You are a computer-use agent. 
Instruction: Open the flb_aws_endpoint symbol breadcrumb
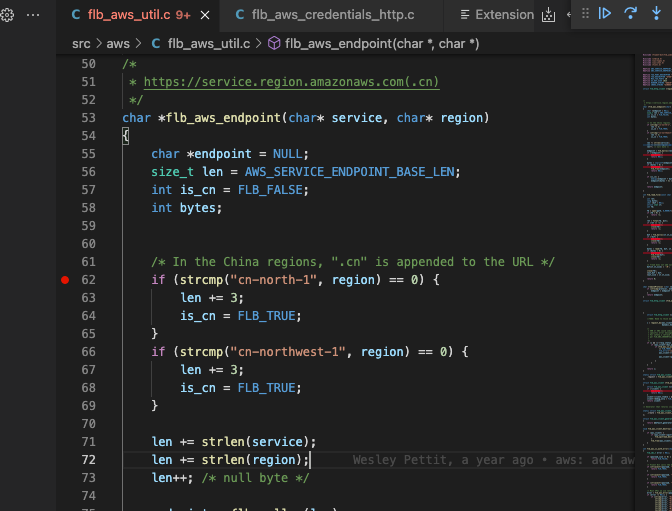pos(381,44)
